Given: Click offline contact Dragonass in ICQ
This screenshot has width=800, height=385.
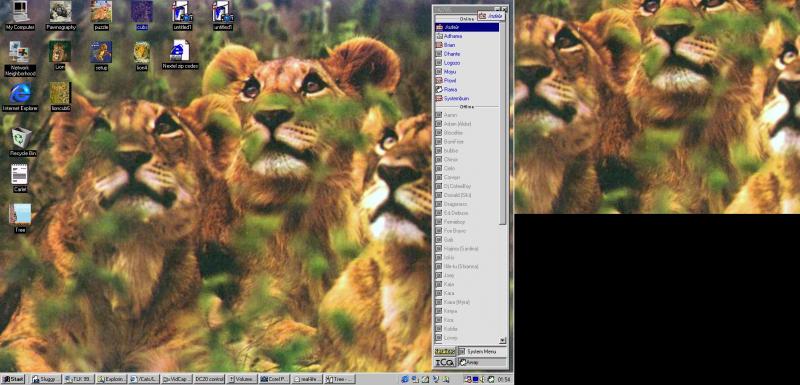Looking at the screenshot, I should 467,204.
